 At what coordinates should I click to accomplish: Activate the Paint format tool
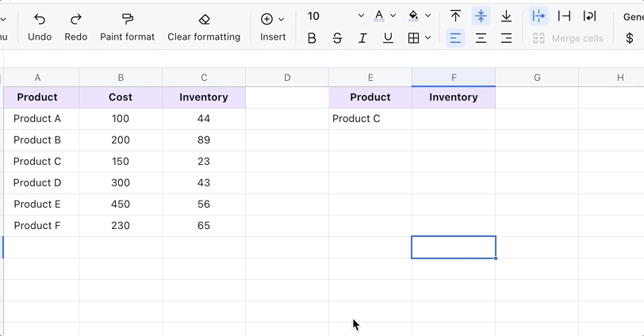click(x=128, y=19)
